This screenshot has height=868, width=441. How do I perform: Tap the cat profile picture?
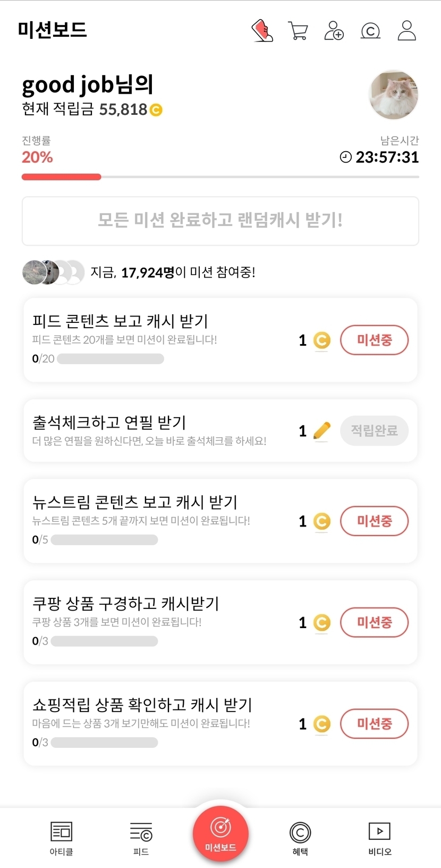coord(394,95)
